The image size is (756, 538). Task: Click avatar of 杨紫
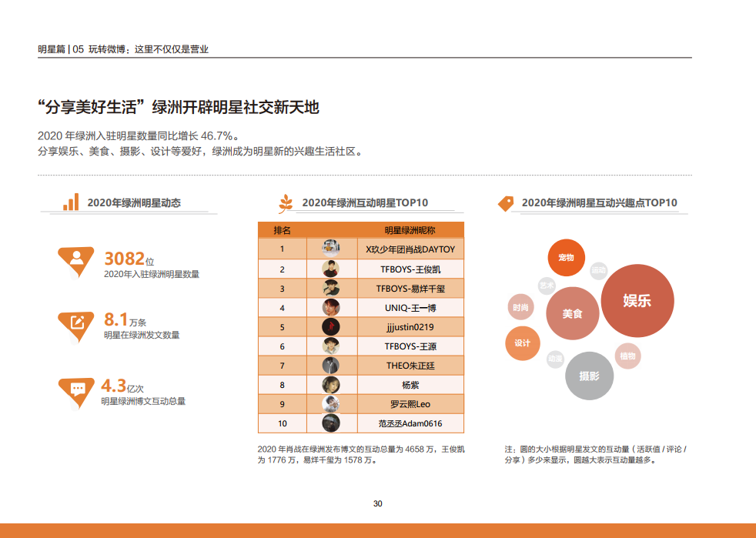tap(331, 385)
